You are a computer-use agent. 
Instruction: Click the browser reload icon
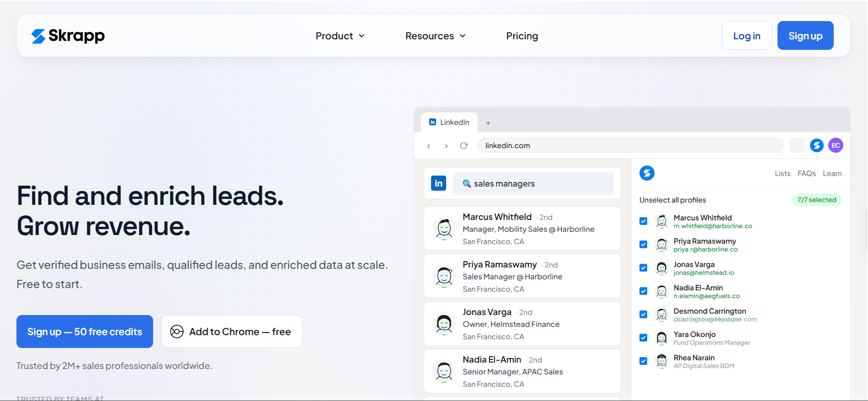pos(464,145)
